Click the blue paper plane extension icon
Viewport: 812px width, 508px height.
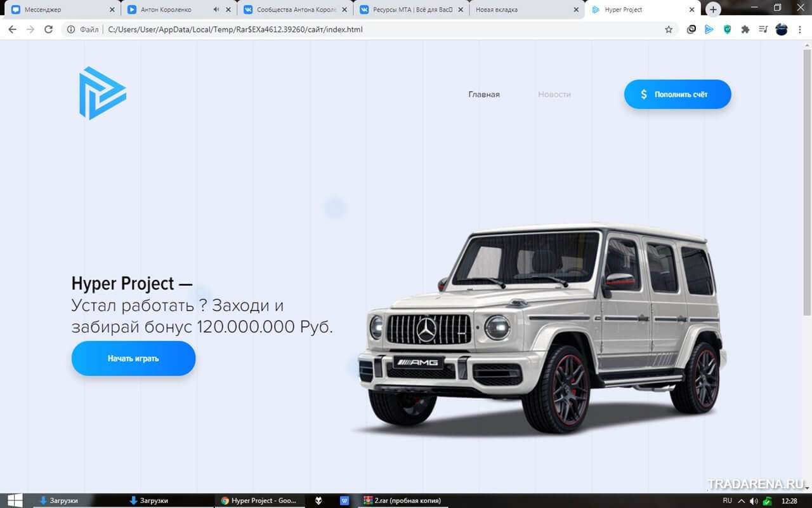point(709,29)
